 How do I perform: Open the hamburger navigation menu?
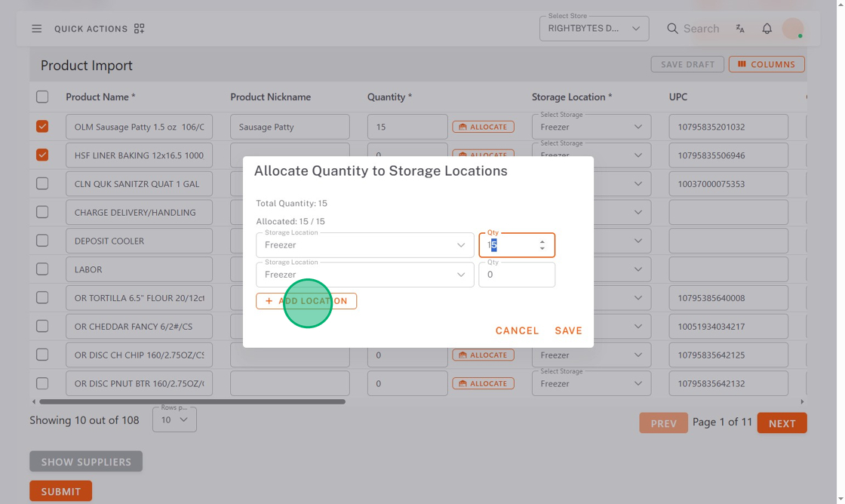(36, 29)
